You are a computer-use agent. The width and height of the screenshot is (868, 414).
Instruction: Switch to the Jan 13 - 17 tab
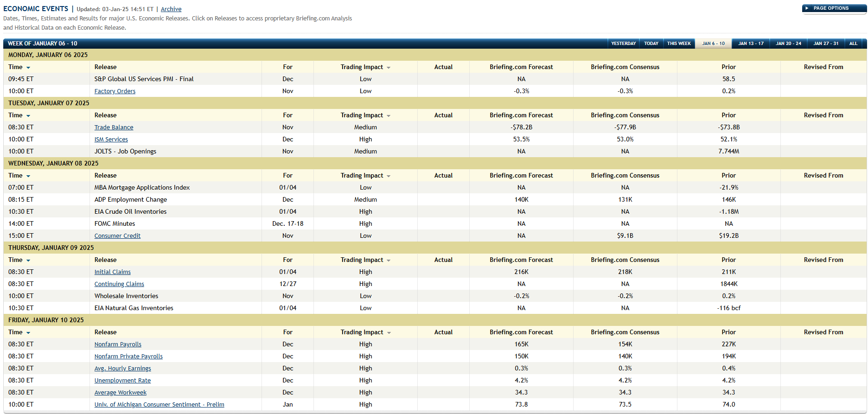[x=751, y=44]
